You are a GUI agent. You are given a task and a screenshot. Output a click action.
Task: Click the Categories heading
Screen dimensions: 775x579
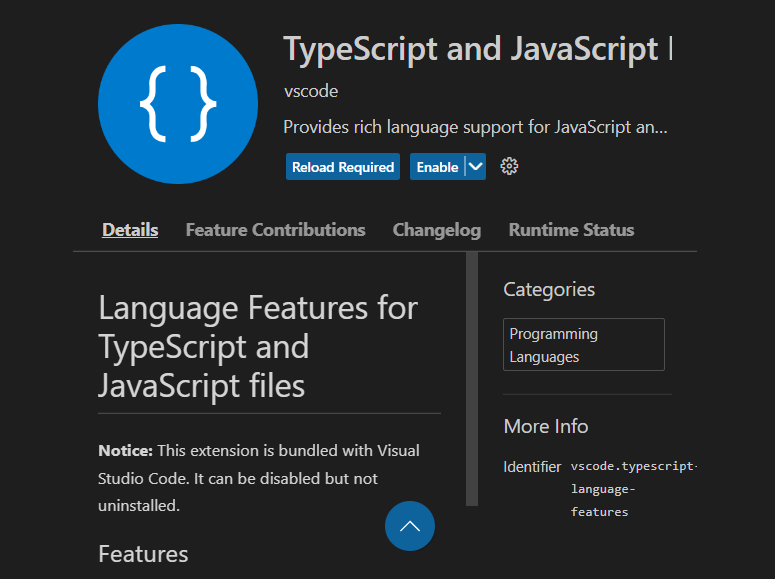click(x=549, y=290)
